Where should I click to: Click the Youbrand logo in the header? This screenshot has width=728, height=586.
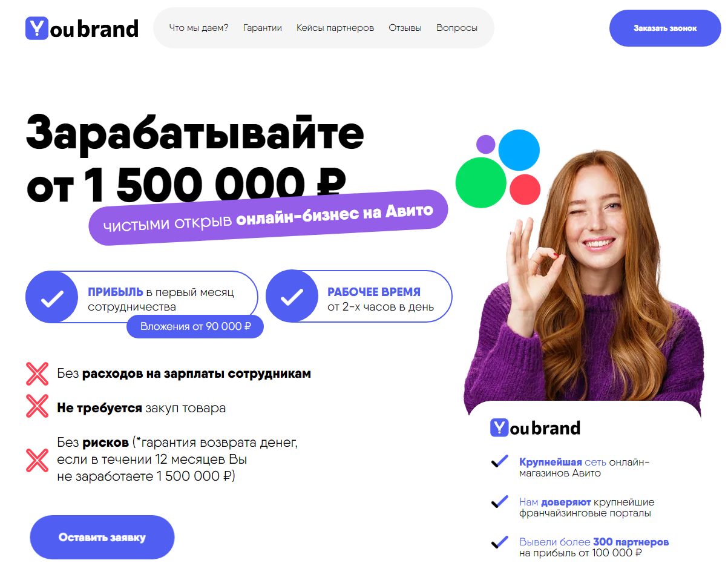[x=82, y=28]
